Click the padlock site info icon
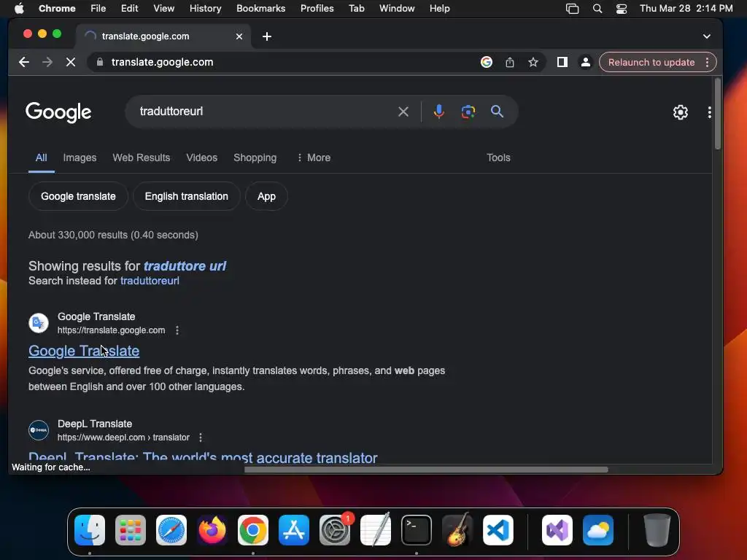This screenshot has width=747, height=560. [99, 62]
